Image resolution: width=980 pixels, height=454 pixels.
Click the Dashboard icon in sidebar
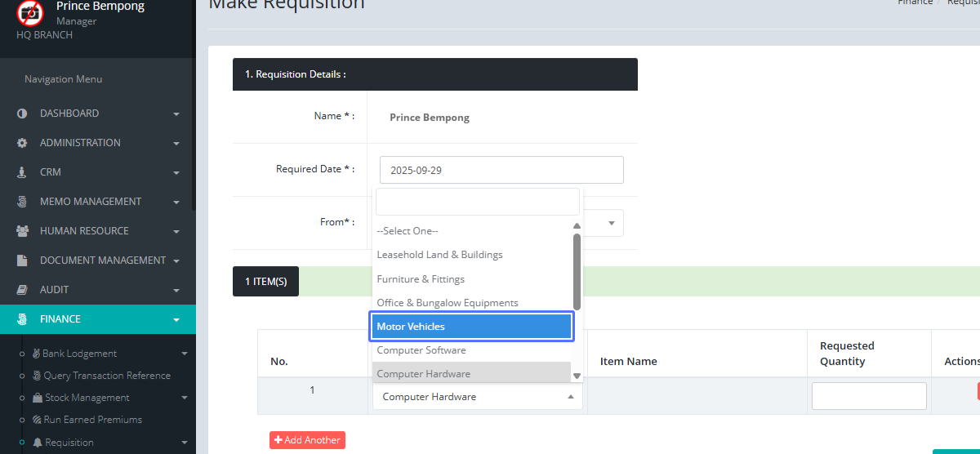[22, 113]
